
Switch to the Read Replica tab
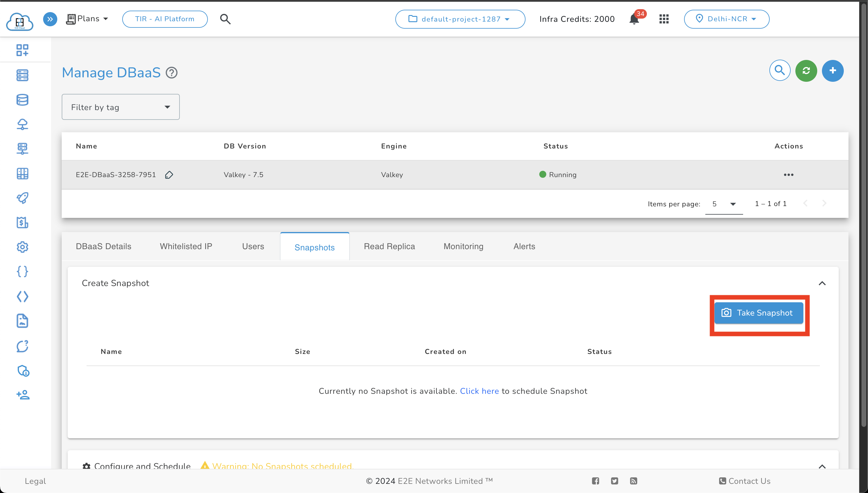(x=389, y=246)
